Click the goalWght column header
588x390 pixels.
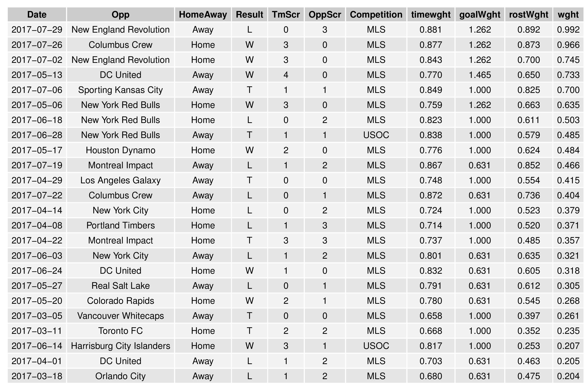click(x=480, y=15)
